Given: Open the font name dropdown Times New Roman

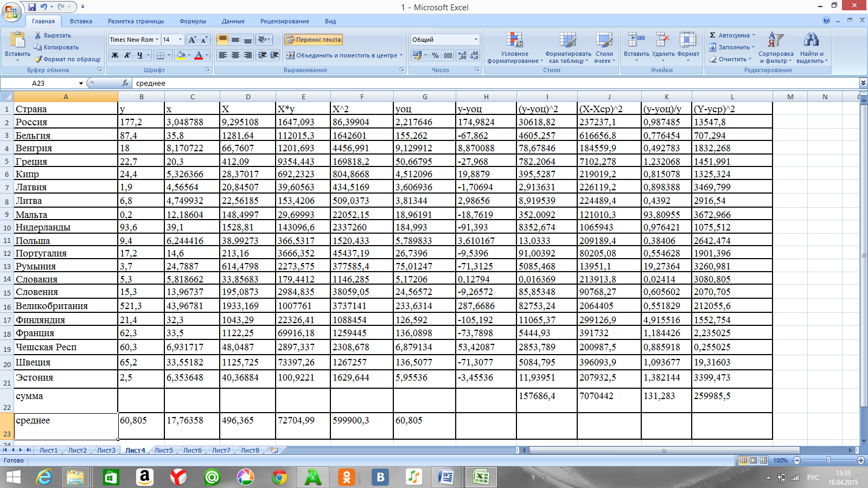Looking at the screenshot, I should (x=157, y=40).
